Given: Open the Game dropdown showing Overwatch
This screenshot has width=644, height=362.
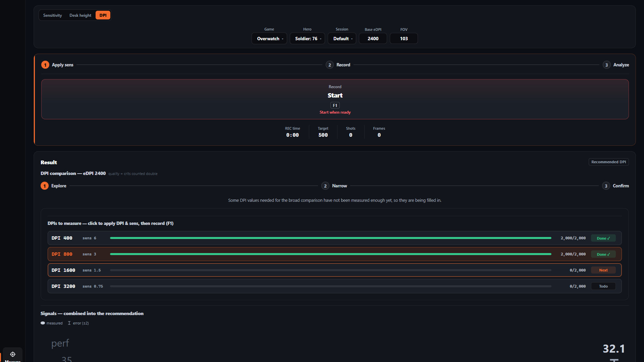Looking at the screenshot, I should 269,39.
